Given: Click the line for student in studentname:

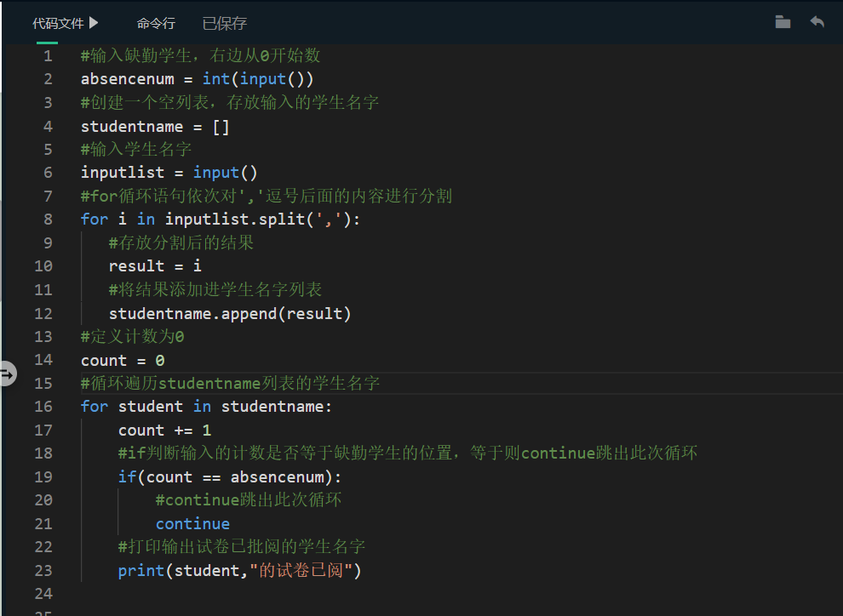Looking at the screenshot, I should click(x=206, y=407).
